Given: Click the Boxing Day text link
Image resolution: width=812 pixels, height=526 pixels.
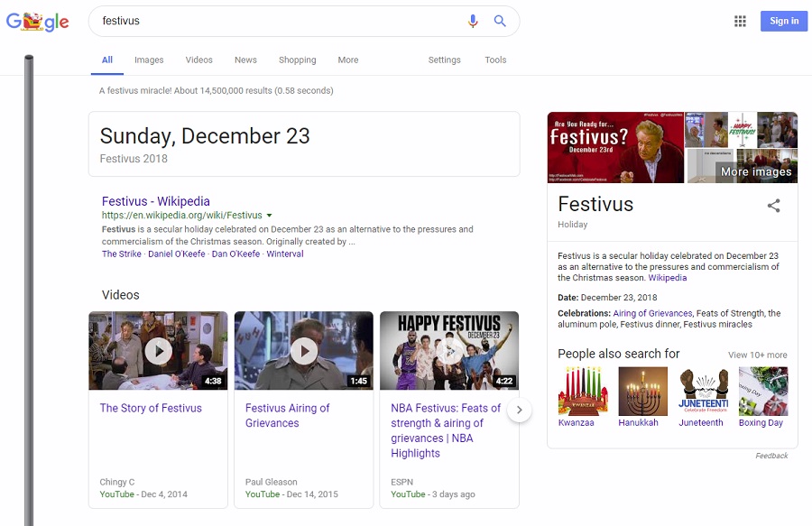Looking at the screenshot, I should pos(761,423).
